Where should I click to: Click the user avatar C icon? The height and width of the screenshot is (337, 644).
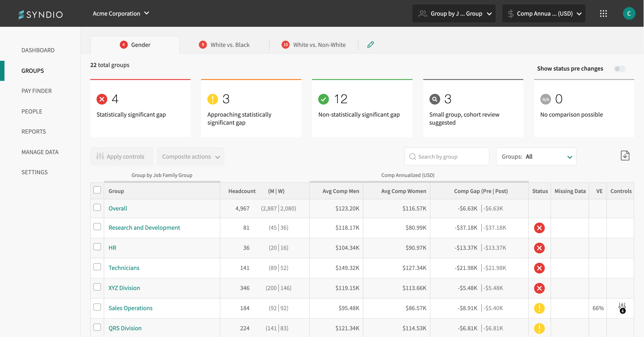point(629,13)
